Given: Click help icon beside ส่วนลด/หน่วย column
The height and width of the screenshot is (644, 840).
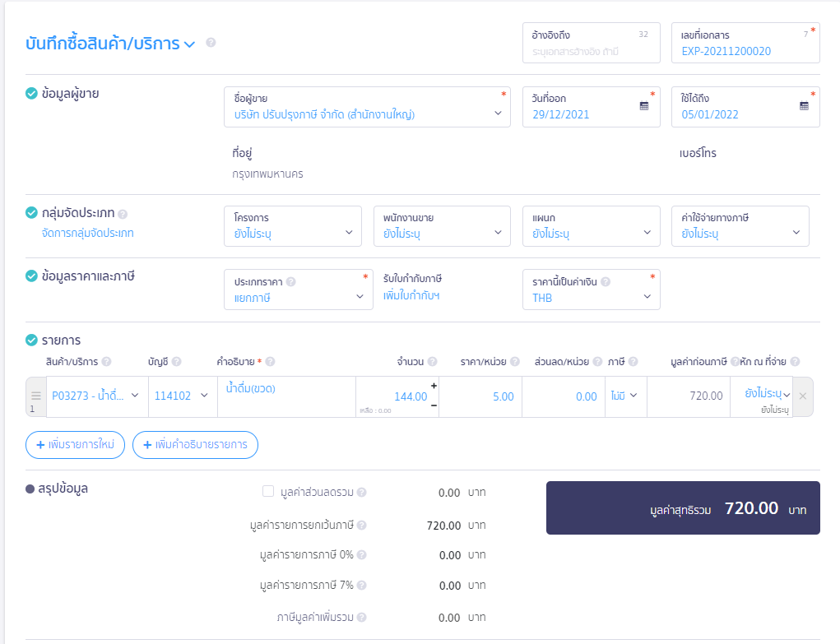Looking at the screenshot, I should pyautogui.click(x=597, y=362).
